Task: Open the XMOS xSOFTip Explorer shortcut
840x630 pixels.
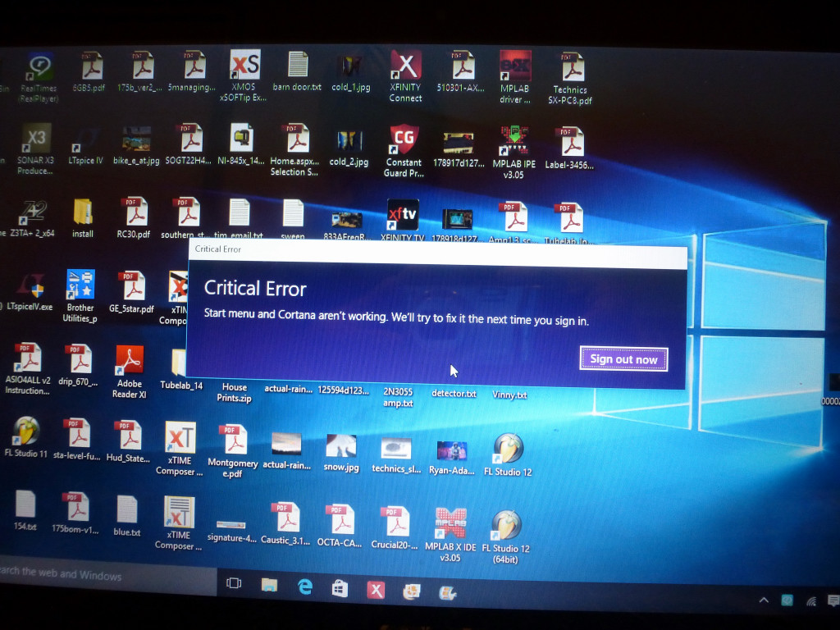Action: click(244, 76)
